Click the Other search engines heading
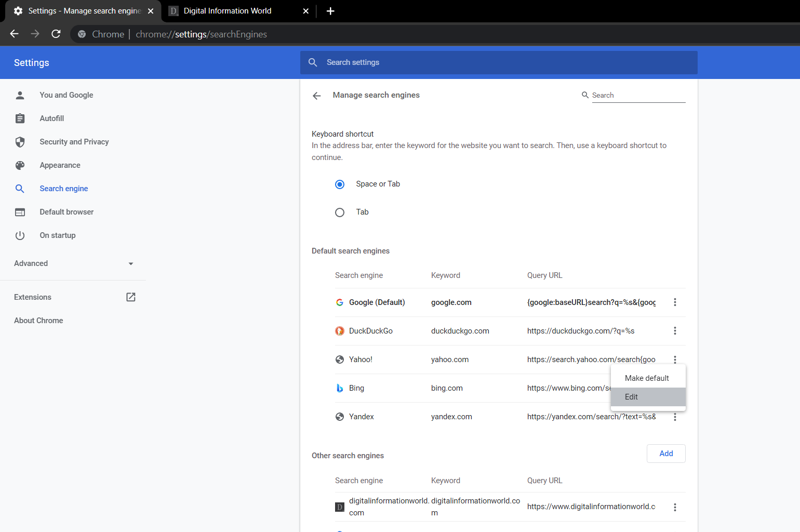The image size is (800, 532). pos(348,456)
